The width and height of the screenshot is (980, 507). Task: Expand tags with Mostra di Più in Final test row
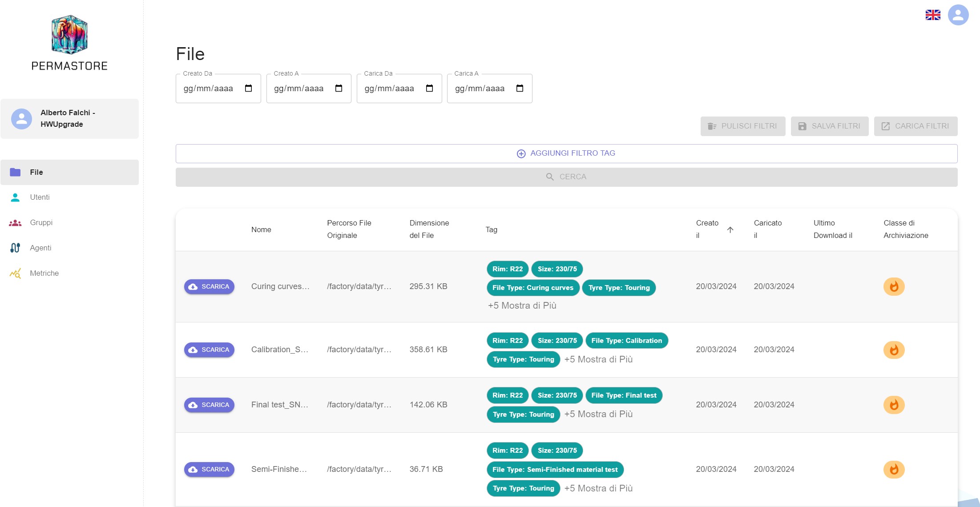(x=598, y=414)
